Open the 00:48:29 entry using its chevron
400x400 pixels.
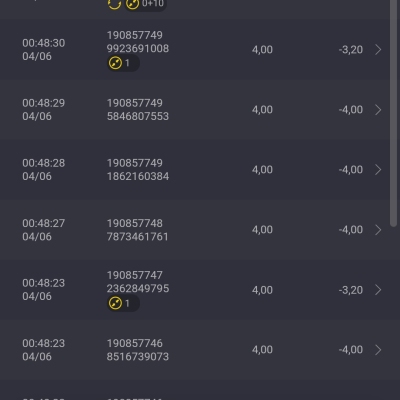pyautogui.click(x=378, y=110)
